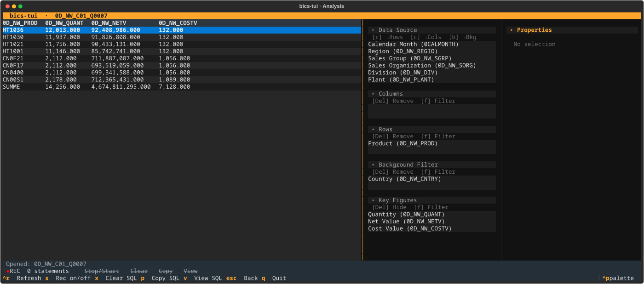Click the empty Columns drop area
Viewport: 644px width, 284px height.
pyautogui.click(x=432, y=112)
